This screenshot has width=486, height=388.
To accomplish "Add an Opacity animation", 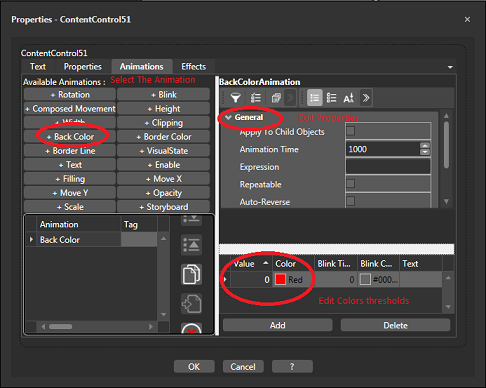I will click(x=163, y=193).
